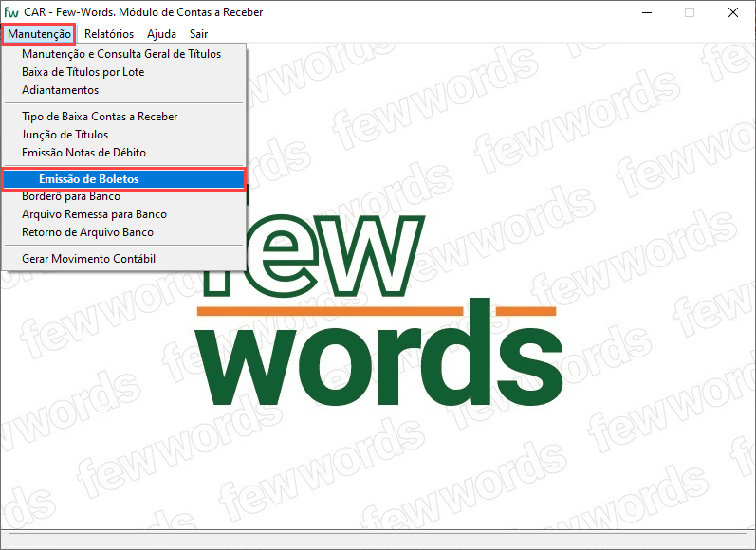756x550 pixels.
Task: Close the CAR Few-Words window
Action: (733, 12)
